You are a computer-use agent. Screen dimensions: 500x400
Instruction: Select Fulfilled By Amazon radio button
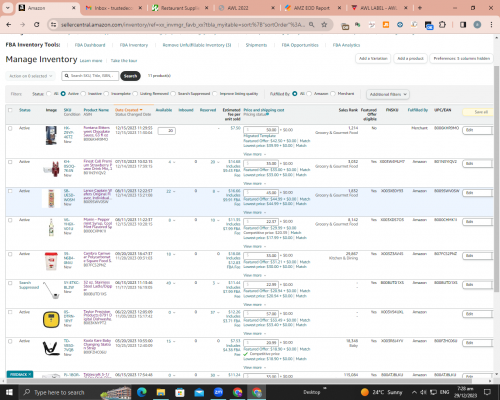(x=309, y=94)
